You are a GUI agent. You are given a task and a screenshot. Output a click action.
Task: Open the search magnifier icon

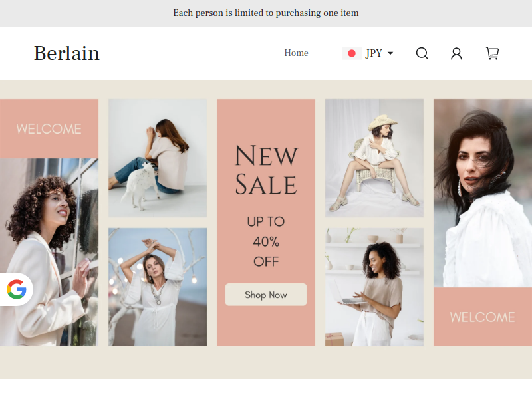[x=422, y=53]
